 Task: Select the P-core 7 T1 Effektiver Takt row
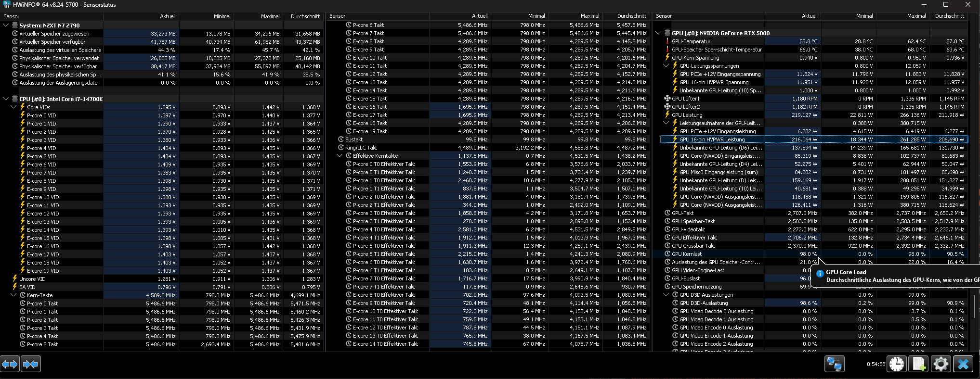pos(488,287)
